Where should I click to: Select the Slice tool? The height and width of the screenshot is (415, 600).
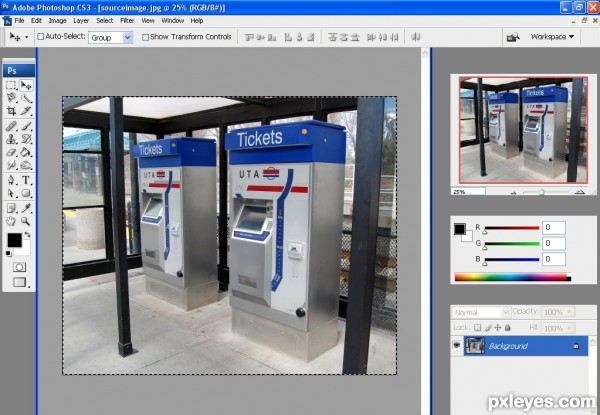point(26,111)
